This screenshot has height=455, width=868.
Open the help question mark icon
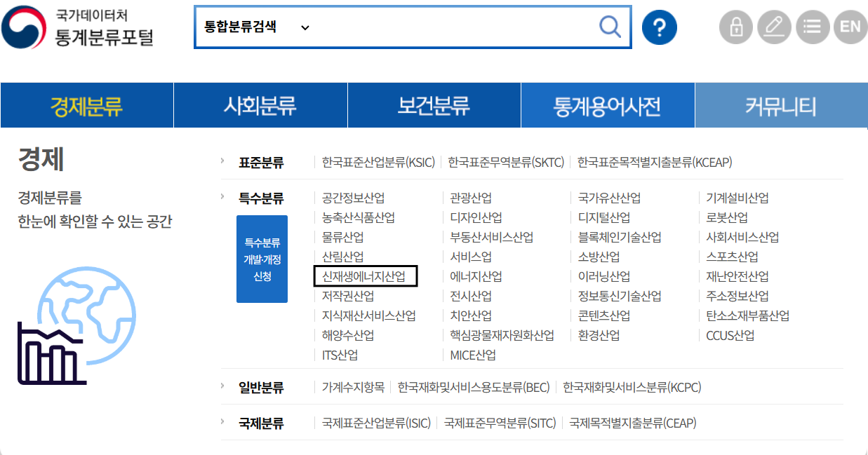click(659, 27)
